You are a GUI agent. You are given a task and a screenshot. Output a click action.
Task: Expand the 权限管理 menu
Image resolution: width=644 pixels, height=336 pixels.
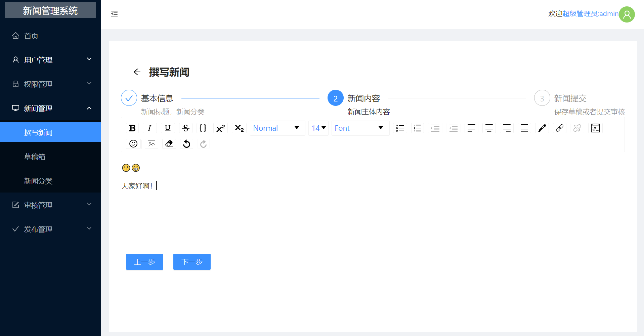coord(50,84)
